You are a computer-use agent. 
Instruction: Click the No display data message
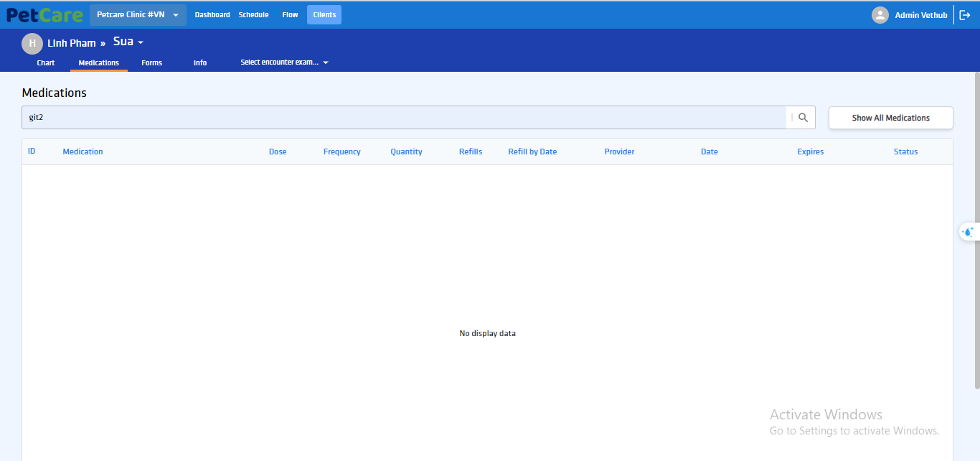coord(488,333)
